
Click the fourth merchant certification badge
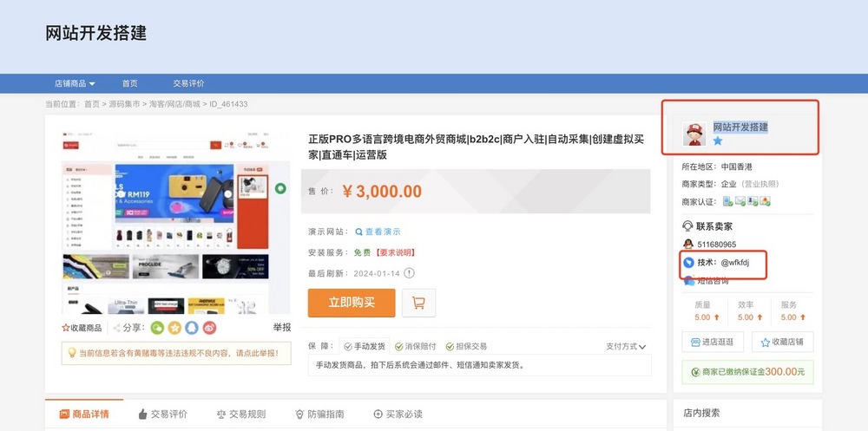coord(765,201)
